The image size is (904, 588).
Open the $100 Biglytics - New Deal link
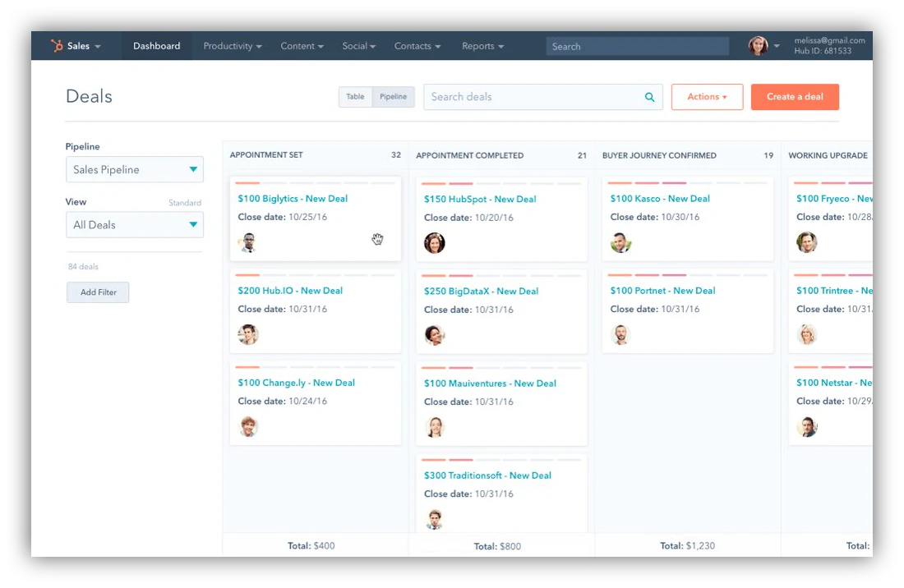click(x=293, y=199)
